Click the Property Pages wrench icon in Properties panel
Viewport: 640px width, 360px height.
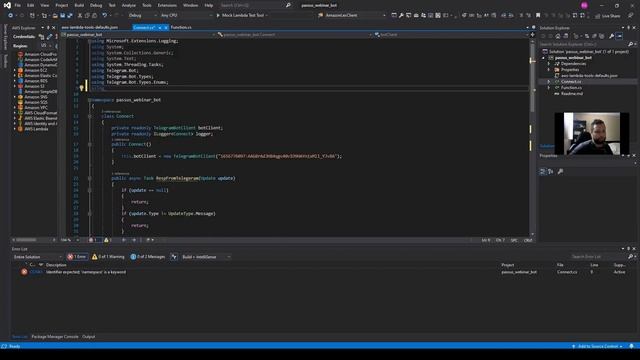coord(560,171)
